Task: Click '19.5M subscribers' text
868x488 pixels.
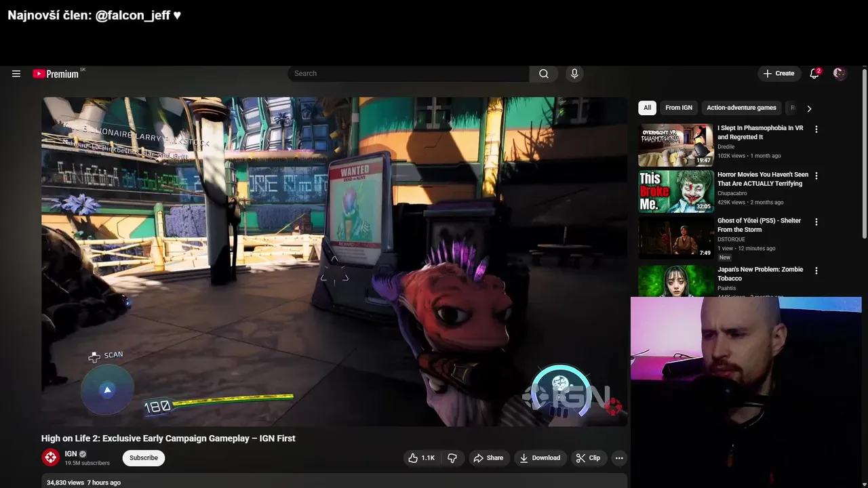Action: pyautogui.click(x=87, y=464)
